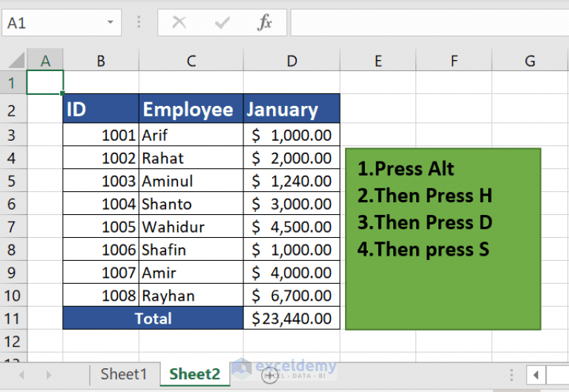Select column C header
The image size is (569, 392).
[x=191, y=60]
